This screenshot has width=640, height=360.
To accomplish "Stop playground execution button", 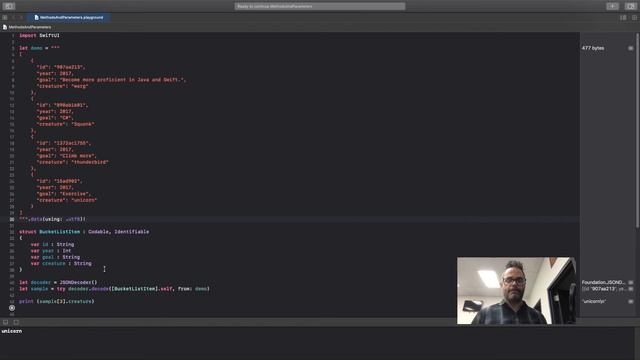I will (12, 308).
